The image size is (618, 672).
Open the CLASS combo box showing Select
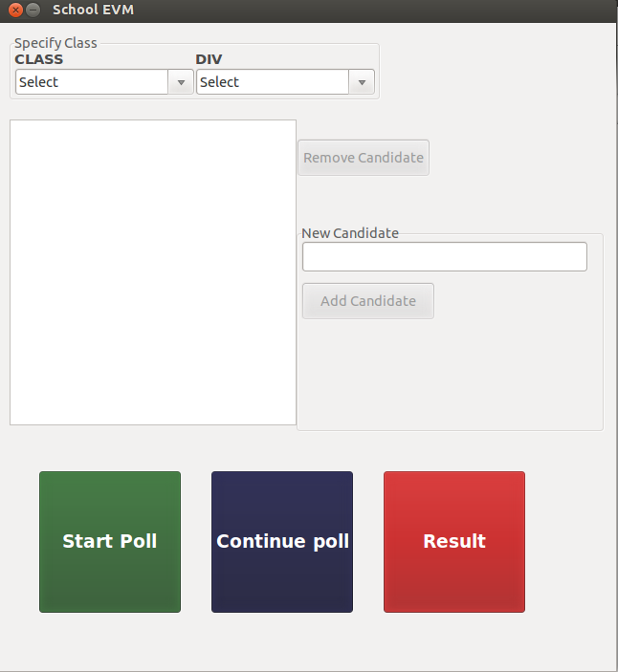(x=93, y=82)
